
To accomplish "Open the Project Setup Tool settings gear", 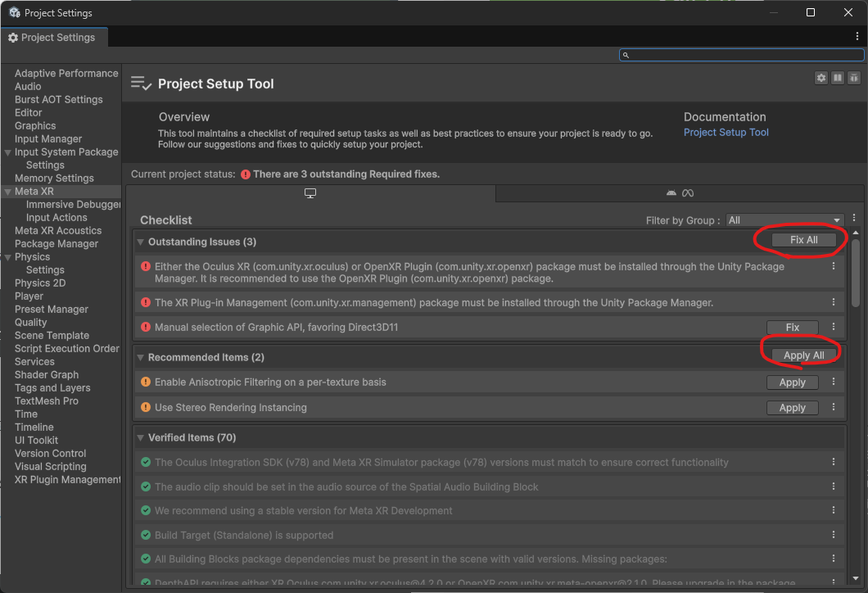I will [x=821, y=78].
